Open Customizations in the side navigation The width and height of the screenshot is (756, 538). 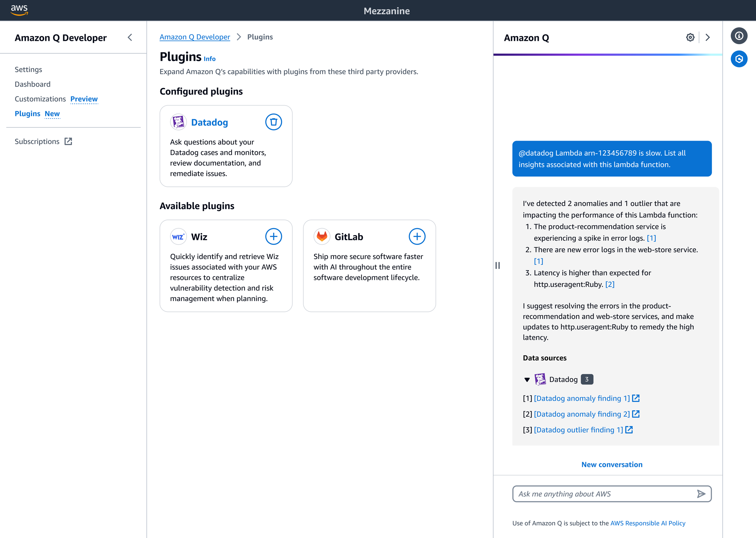[40, 99]
